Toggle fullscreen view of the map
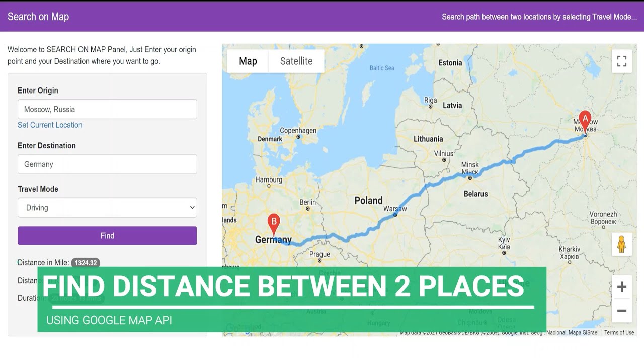This screenshot has width=644, height=362. (x=622, y=61)
